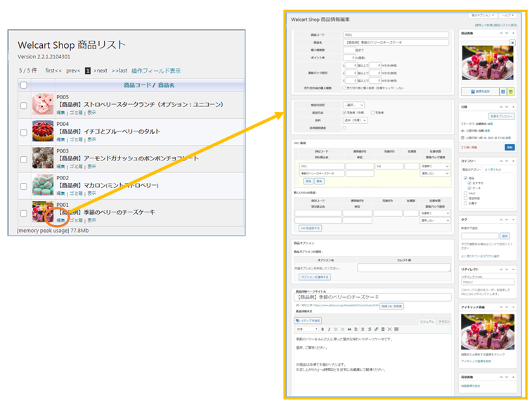Click the list view icon beside the add image button
Viewport: 532px width, 401px height.
click(x=503, y=91)
